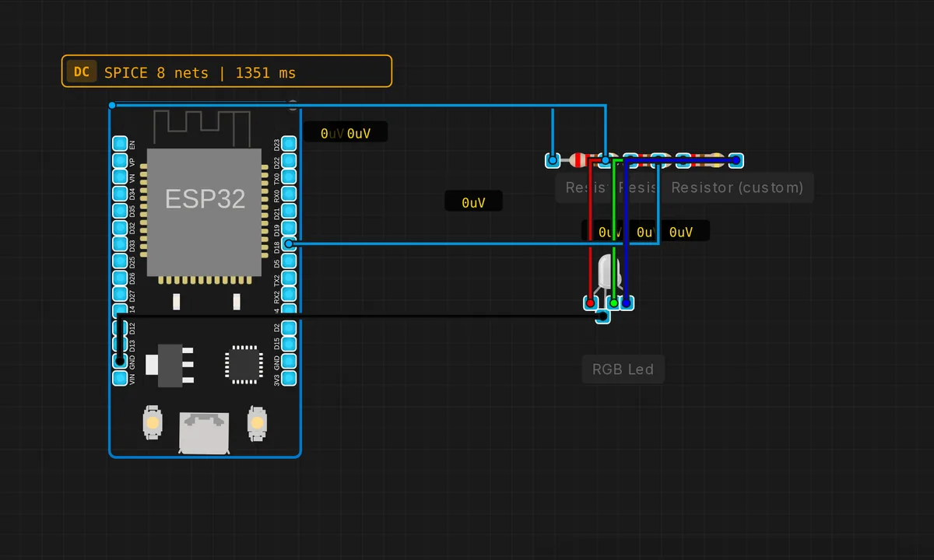The image size is (934, 560).
Task: Select the ESP32 D23 pin
Action: [289, 143]
